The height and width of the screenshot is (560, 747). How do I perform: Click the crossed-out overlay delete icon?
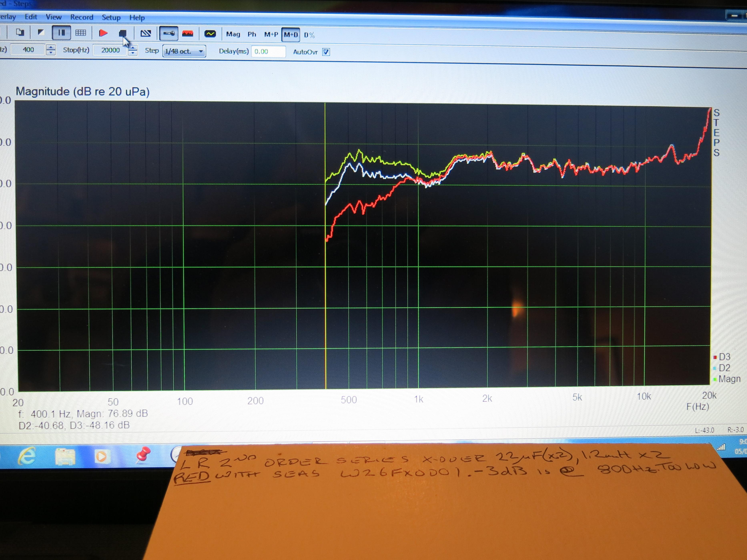[x=145, y=33]
